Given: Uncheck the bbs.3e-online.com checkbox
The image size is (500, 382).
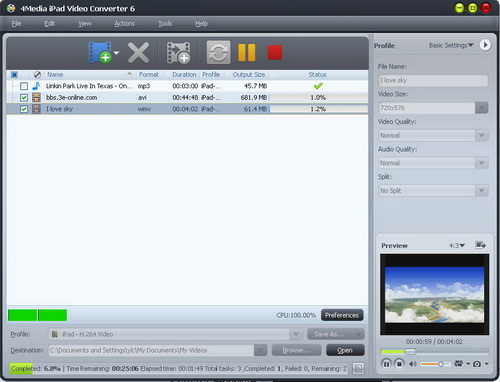Looking at the screenshot, I should pos(24,98).
